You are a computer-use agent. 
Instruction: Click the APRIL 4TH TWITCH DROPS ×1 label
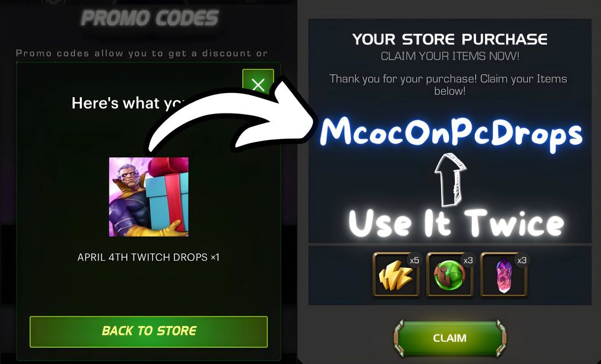click(x=148, y=257)
